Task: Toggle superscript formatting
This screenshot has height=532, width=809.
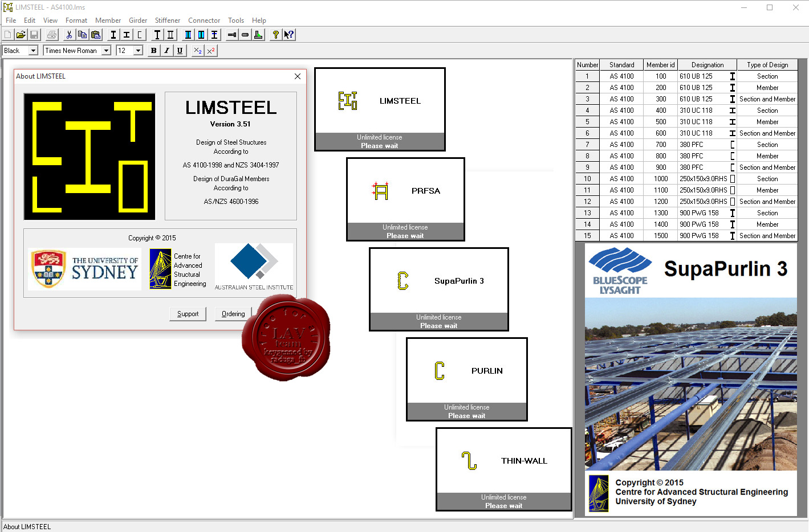Action: coord(210,51)
